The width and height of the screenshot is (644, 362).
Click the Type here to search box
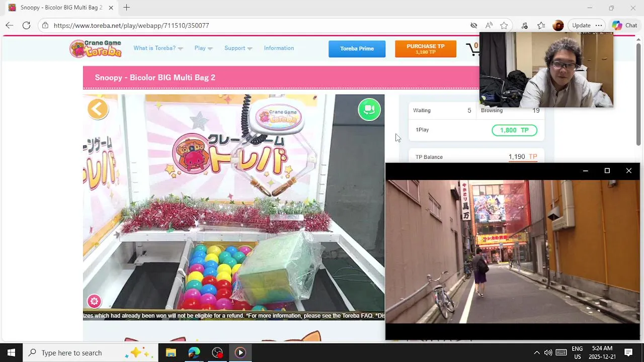pos(91,352)
